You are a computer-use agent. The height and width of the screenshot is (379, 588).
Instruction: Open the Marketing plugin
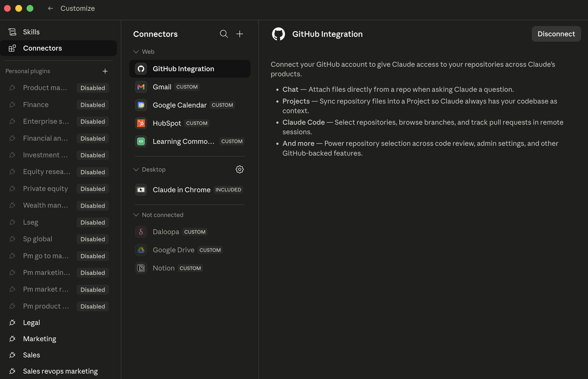pos(58,339)
